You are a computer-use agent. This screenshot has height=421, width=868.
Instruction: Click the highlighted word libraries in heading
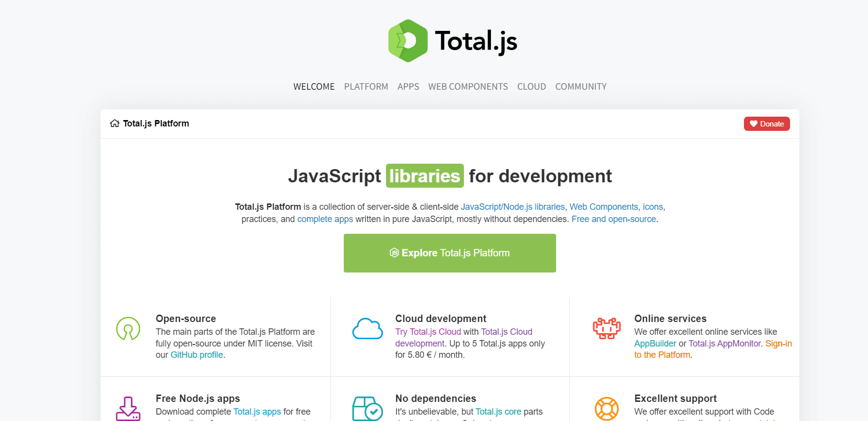click(x=425, y=176)
